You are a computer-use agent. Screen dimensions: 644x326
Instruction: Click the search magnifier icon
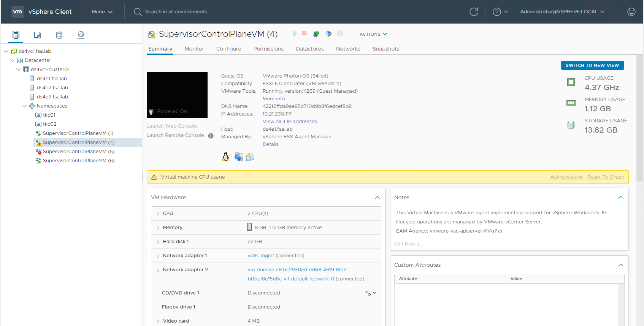click(138, 12)
